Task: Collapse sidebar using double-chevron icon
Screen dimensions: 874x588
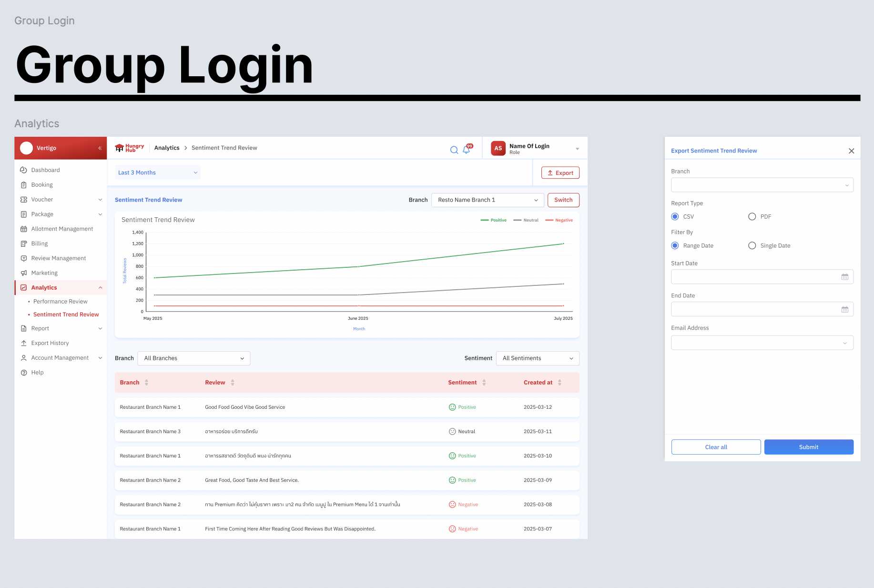Action: (100, 148)
